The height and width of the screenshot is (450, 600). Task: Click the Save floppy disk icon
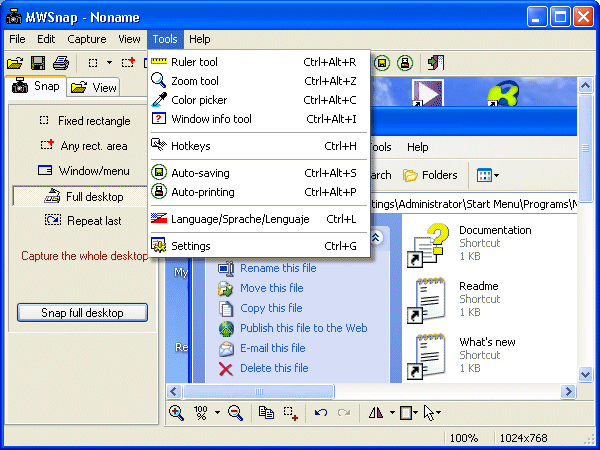38,63
